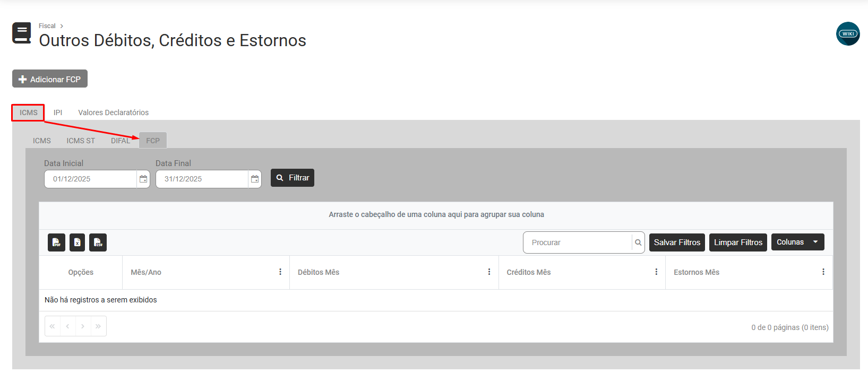Expand the Colunas dropdown

tap(797, 242)
